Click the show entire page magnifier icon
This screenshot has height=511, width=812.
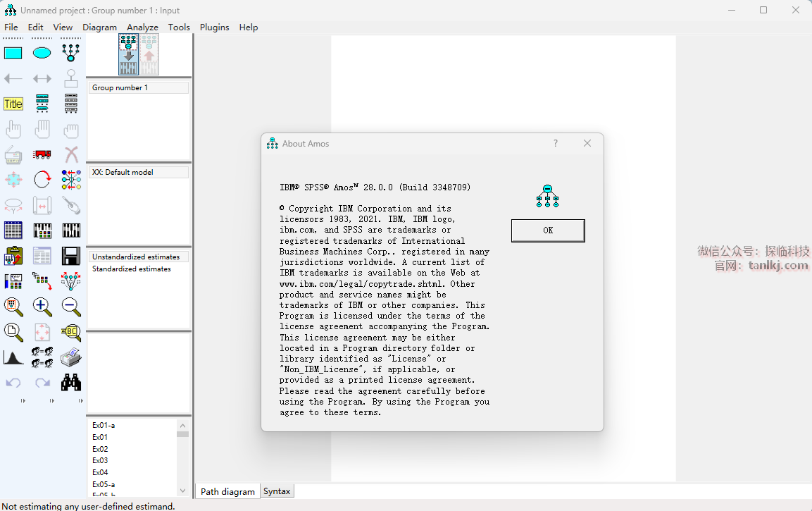[x=13, y=332]
